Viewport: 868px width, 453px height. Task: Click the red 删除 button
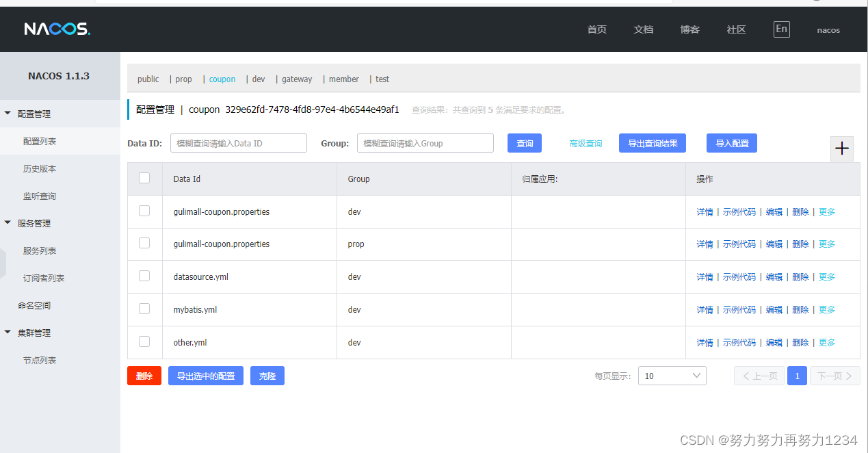click(144, 376)
